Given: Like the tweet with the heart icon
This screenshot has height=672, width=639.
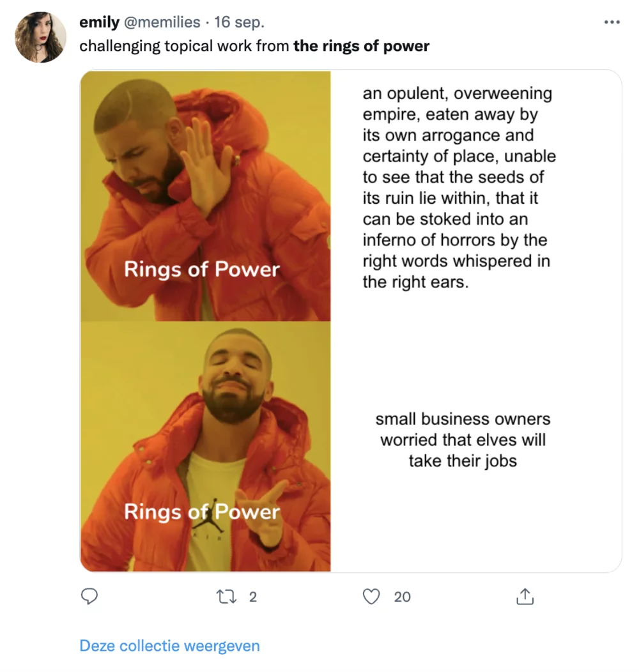Looking at the screenshot, I should (x=371, y=597).
